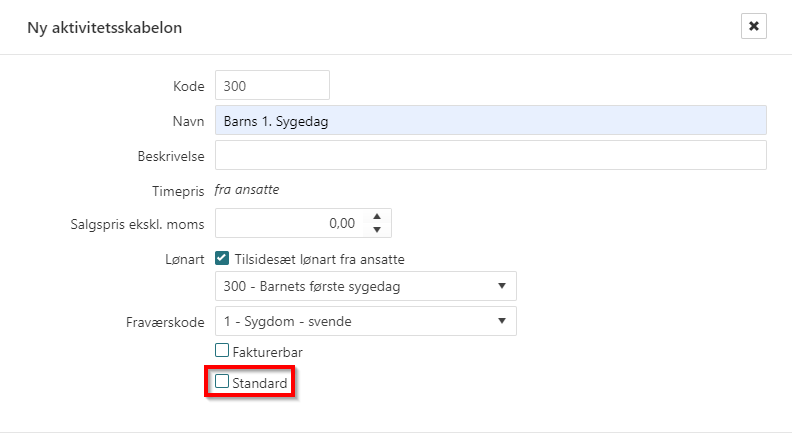Image resolution: width=792 pixels, height=435 pixels.
Task: Click the Tilsidesæt lønart fra ansatte label
Action: [320, 260]
